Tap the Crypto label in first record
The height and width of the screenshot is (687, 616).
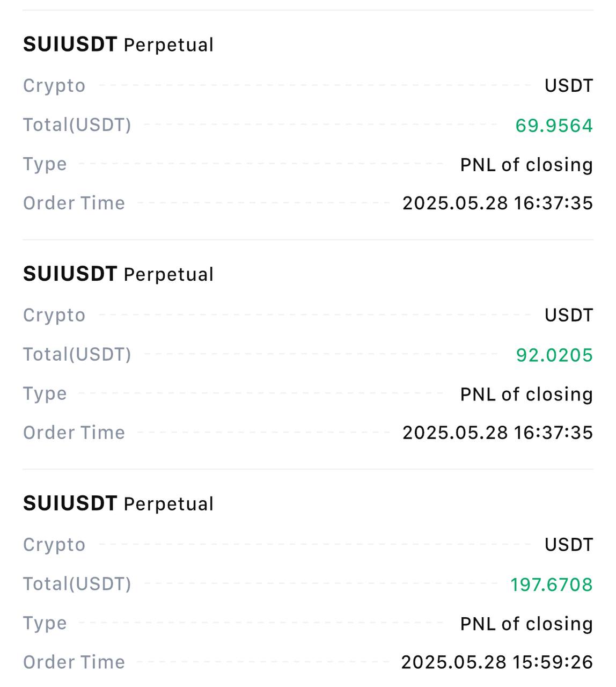point(54,86)
